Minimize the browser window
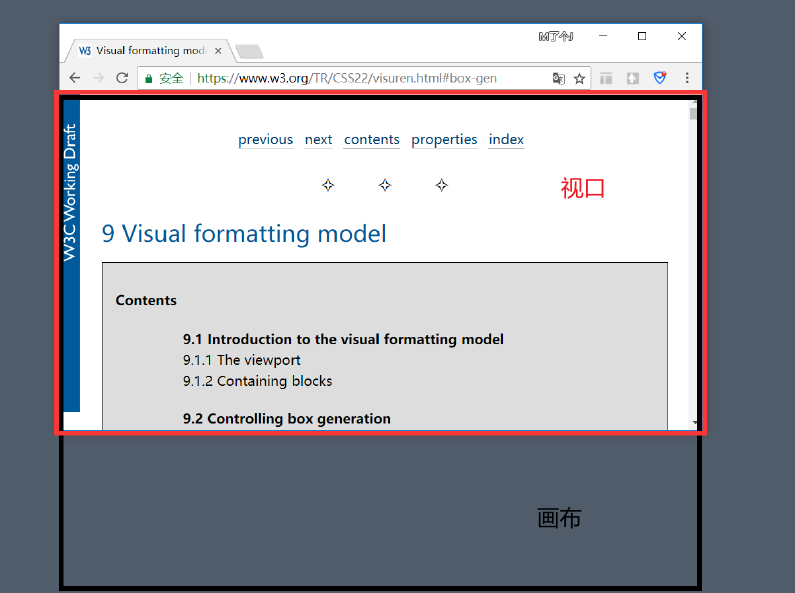This screenshot has width=795, height=593. click(603, 36)
